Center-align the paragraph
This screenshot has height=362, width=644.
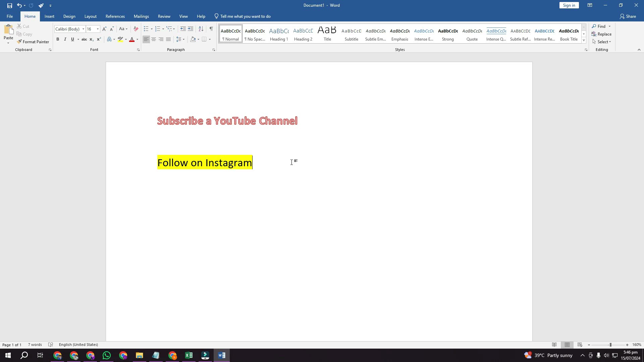154,40
